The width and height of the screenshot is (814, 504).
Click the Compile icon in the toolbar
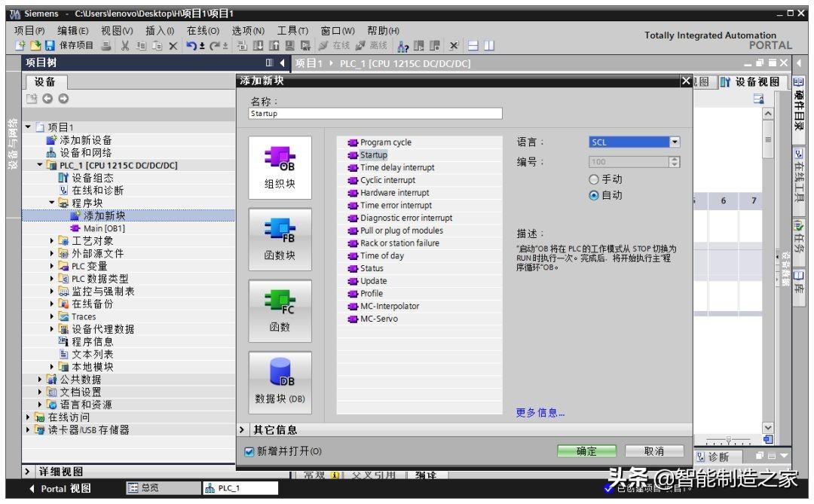243,46
